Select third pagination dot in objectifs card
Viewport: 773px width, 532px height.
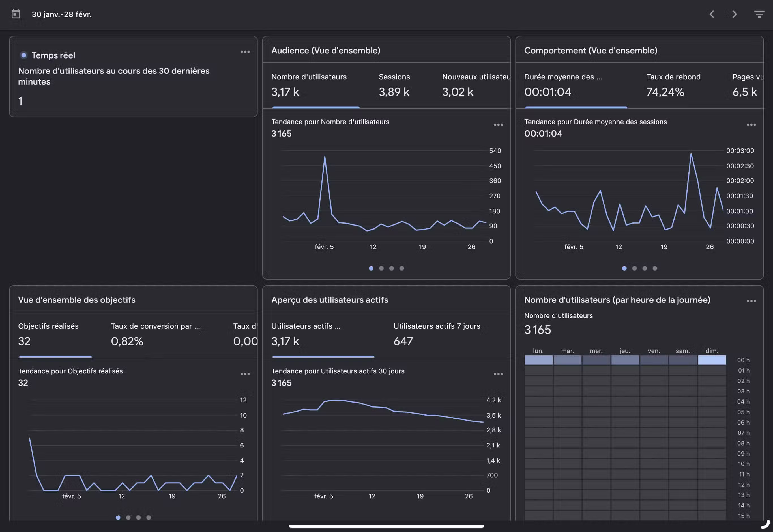(138, 518)
